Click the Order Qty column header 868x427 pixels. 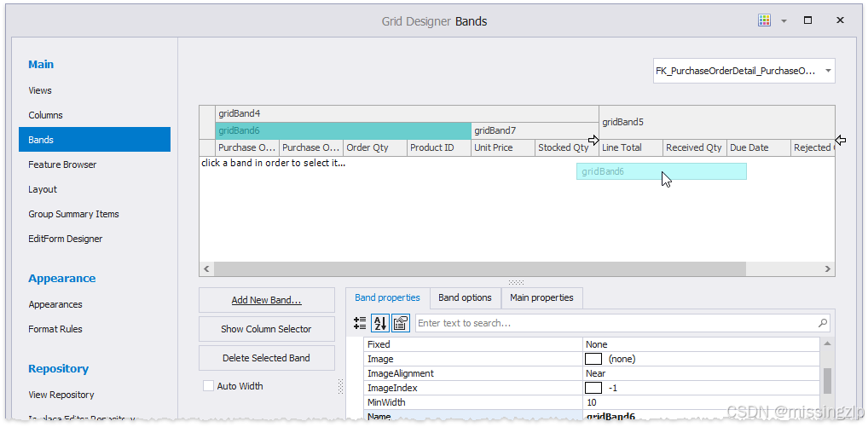point(375,147)
